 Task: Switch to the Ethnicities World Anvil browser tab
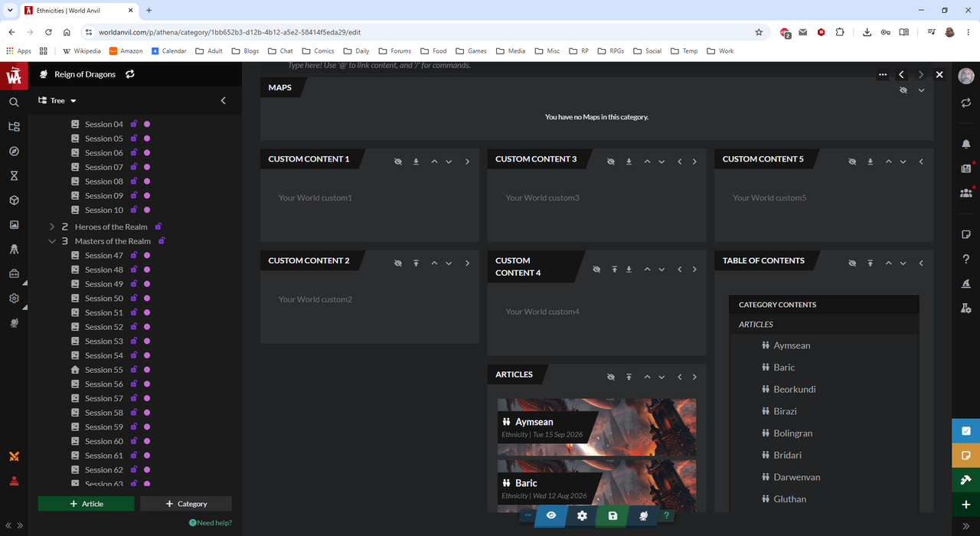coord(79,11)
